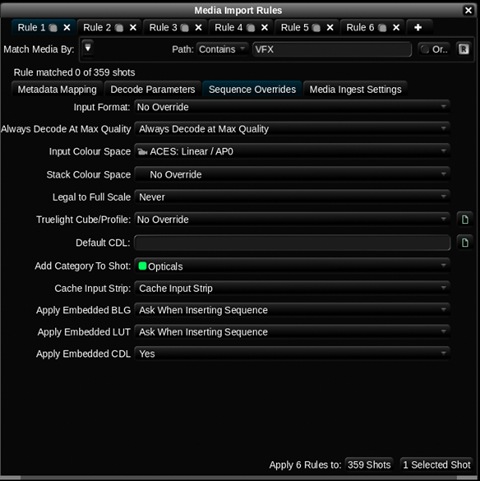Browse for a Default CDL file
The width and height of the screenshot is (480, 481).
(465, 242)
